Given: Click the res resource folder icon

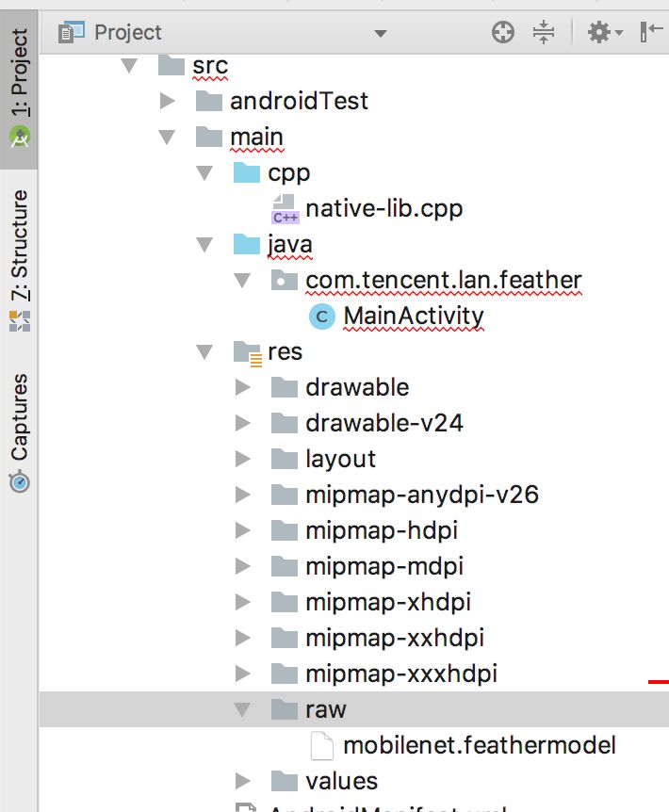Looking at the screenshot, I should click(x=248, y=353).
